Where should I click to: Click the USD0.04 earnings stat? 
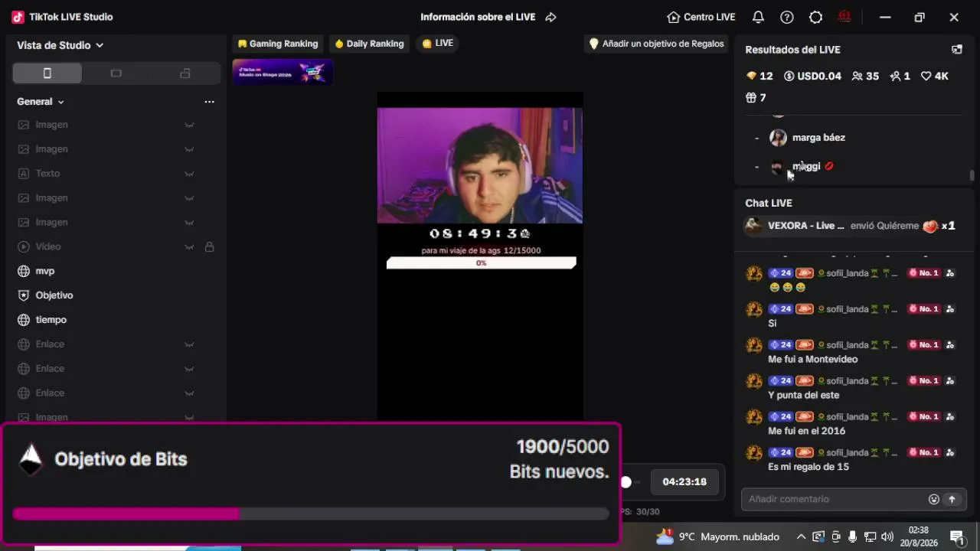pyautogui.click(x=812, y=76)
